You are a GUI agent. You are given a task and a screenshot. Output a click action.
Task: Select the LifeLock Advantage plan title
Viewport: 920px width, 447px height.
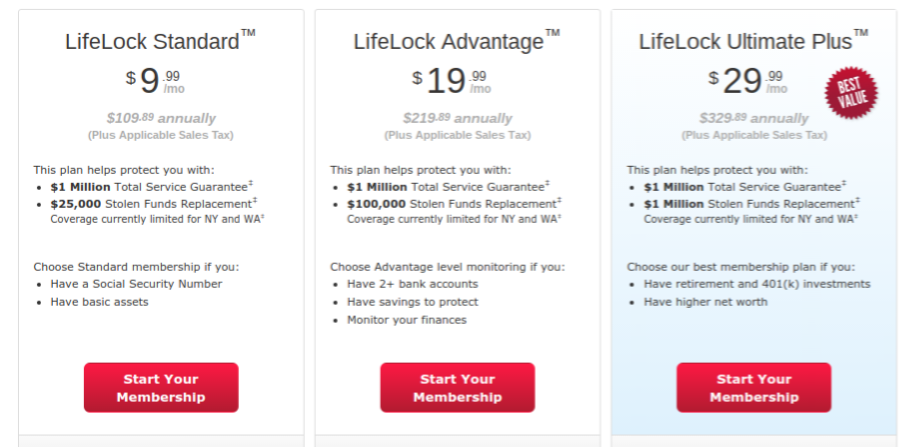(456, 40)
